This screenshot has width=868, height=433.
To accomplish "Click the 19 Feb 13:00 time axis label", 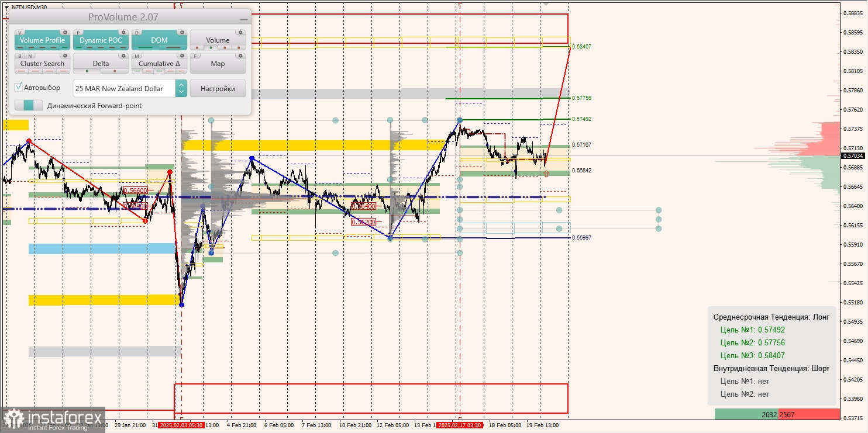I will pyautogui.click(x=543, y=425).
